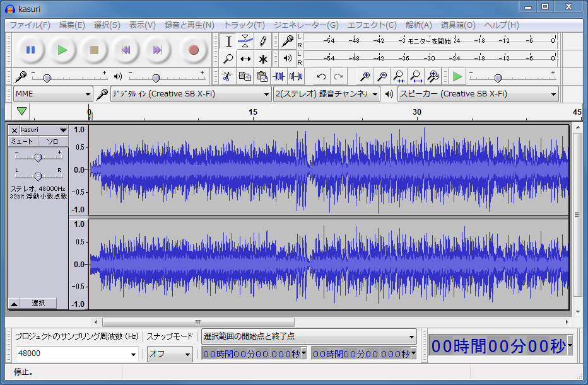Open the ファイル(F) menu
Screen dimensions: 588x385
(x=30, y=25)
